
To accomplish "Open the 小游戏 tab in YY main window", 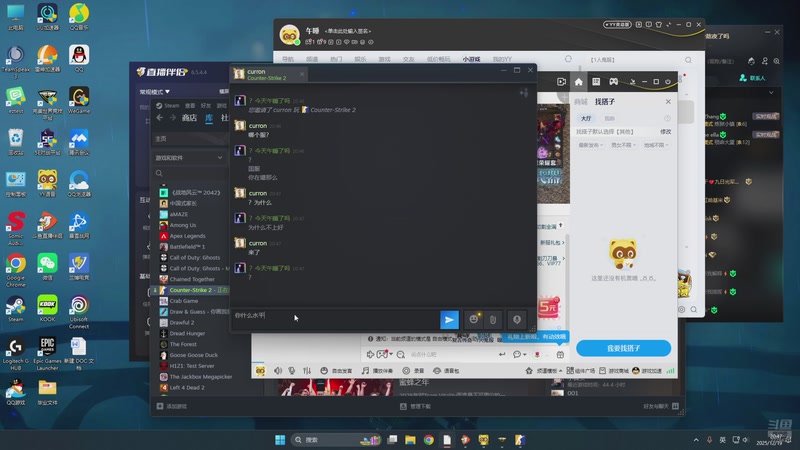I will click(471, 59).
